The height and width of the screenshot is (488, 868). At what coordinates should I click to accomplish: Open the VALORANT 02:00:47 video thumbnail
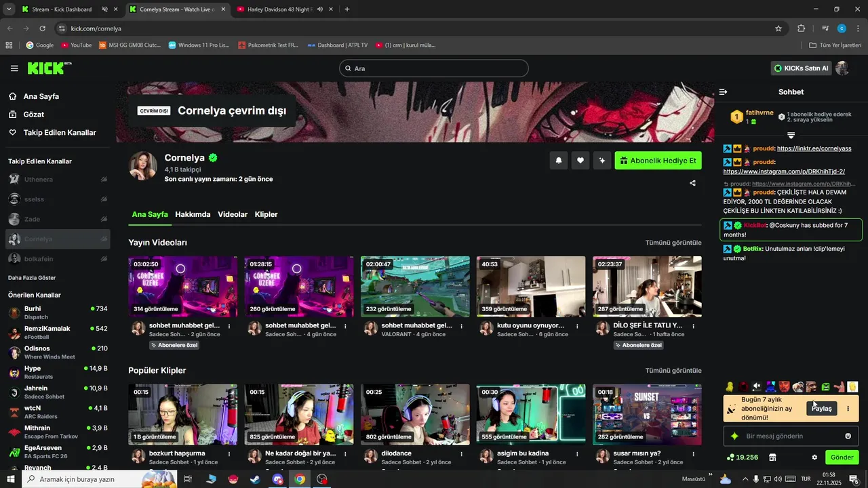tap(415, 287)
